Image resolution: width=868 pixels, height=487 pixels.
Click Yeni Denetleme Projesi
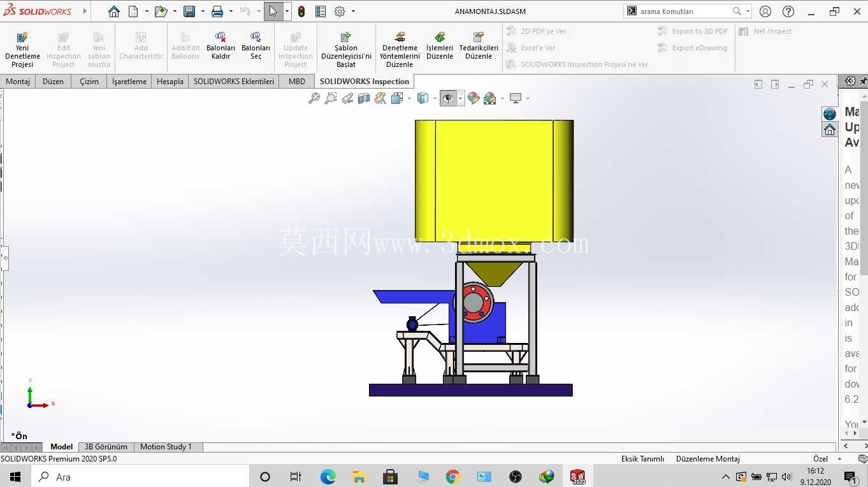pyautogui.click(x=22, y=50)
